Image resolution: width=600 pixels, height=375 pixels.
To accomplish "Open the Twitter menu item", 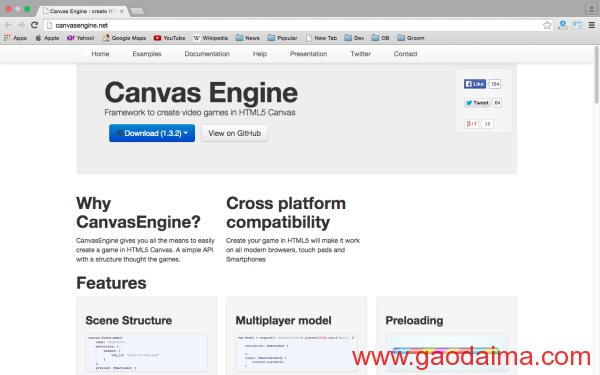I will 360,54.
